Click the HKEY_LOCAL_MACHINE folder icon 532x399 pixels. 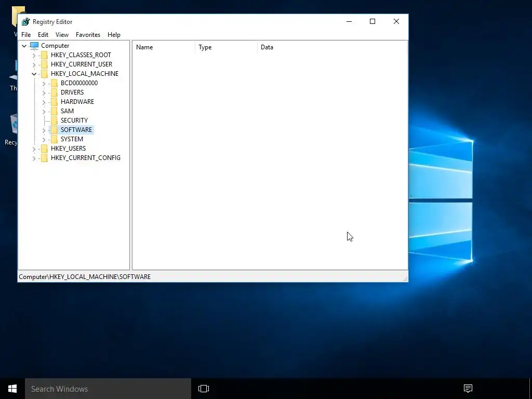click(44, 74)
